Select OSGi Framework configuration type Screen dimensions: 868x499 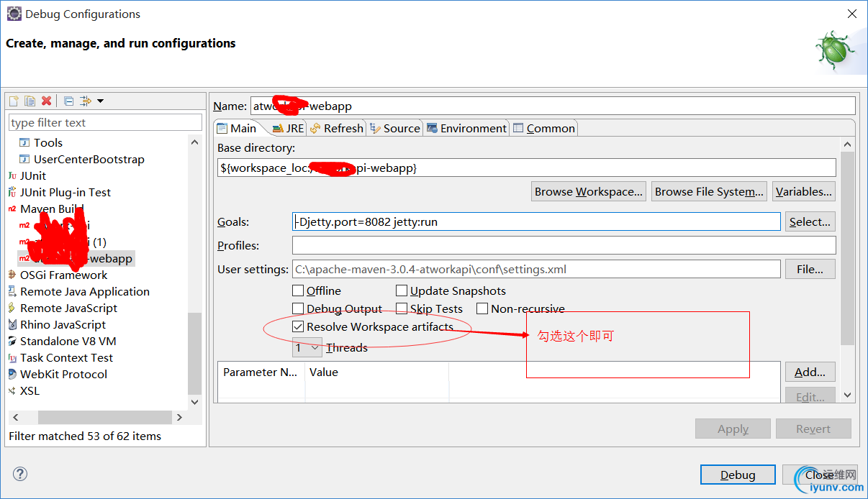click(x=63, y=275)
